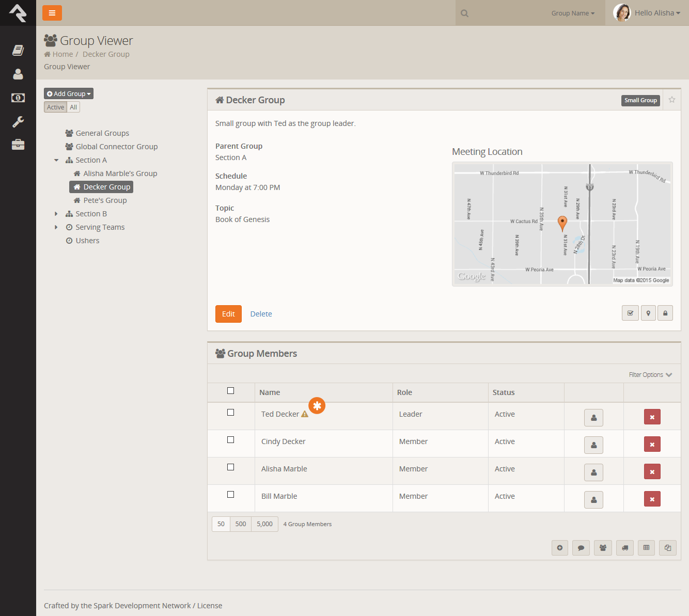Check the checkbox for Alisha Marble
The width and height of the screenshot is (689, 616).
tap(231, 467)
